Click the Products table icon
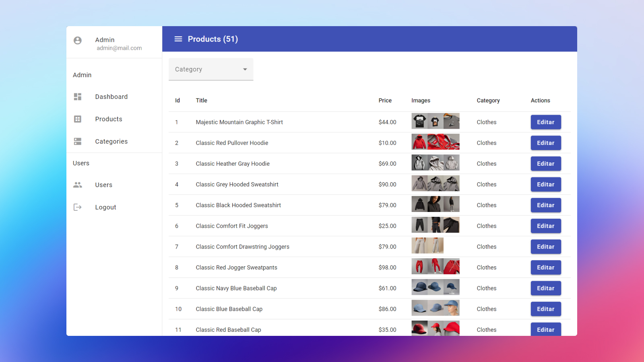 pos(78,119)
